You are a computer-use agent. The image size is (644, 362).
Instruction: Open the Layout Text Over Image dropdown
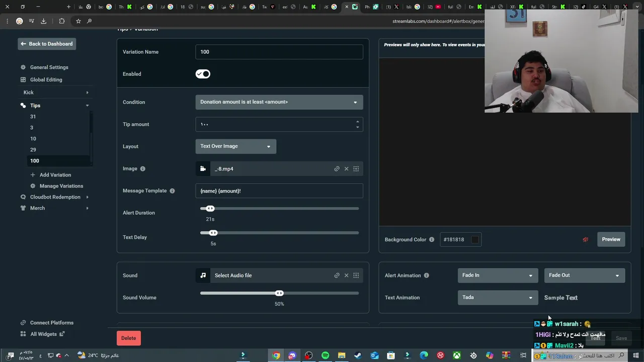pyautogui.click(x=235, y=146)
